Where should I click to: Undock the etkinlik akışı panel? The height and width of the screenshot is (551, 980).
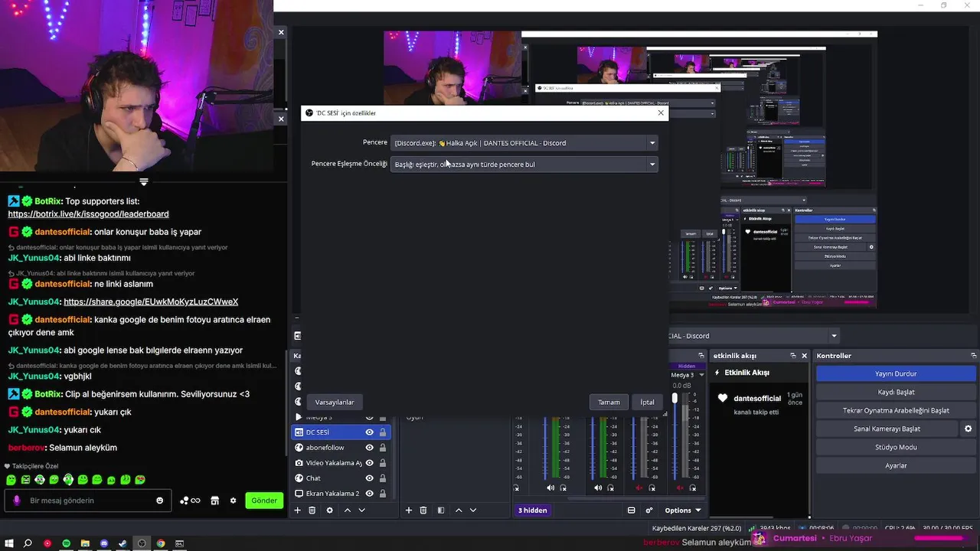[793, 356]
